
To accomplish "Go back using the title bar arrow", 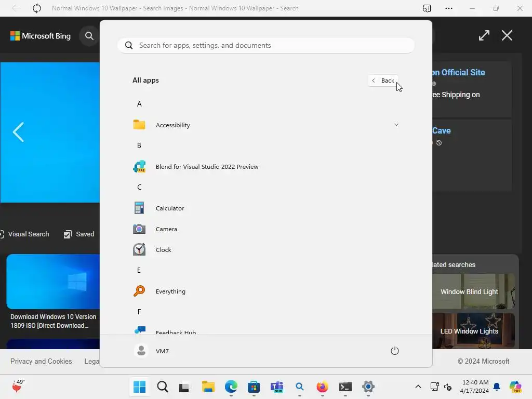I will click(x=16, y=8).
